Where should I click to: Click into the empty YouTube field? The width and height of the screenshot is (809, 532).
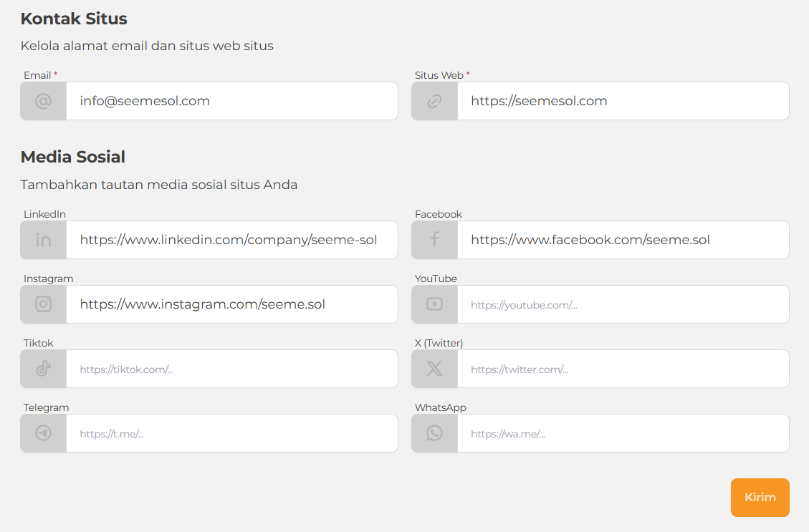coord(623,304)
